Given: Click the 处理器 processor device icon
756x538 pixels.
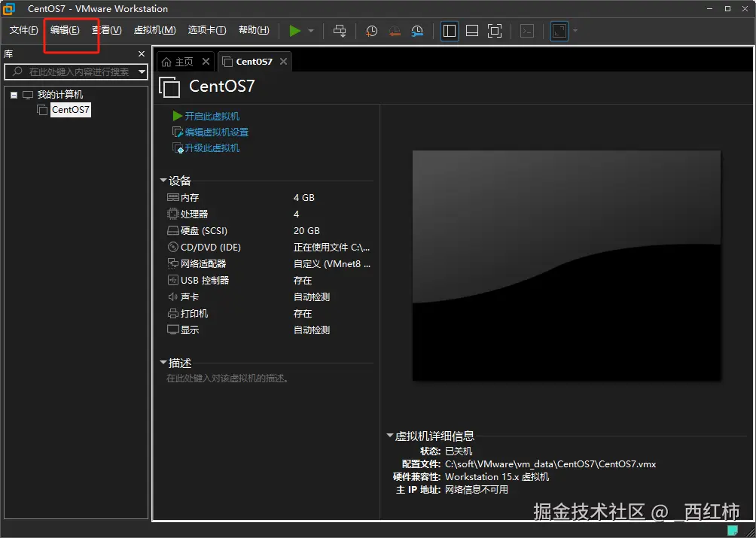Looking at the screenshot, I should click(x=172, y=214).
